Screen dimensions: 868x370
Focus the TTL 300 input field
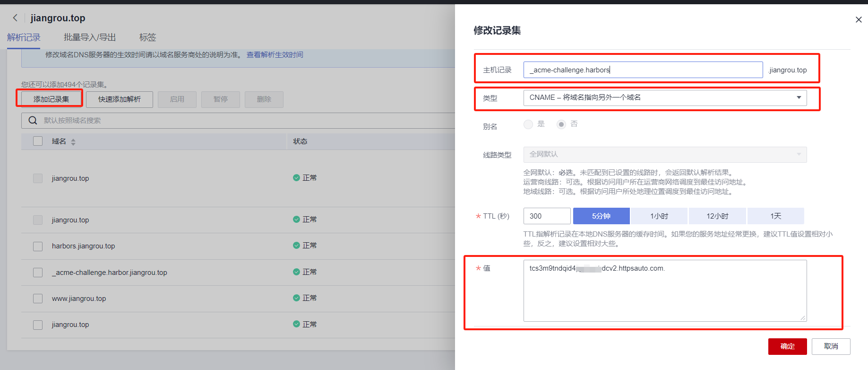(x=547, y=216)
